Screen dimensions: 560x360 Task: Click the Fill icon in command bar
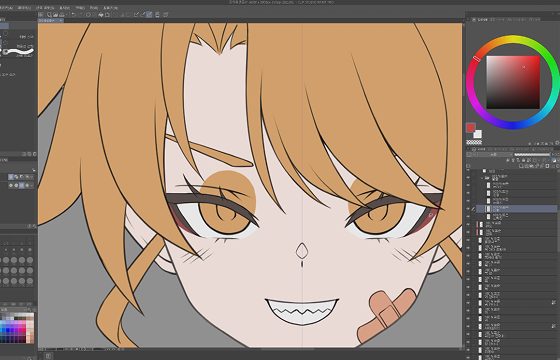[x=101, y=15]
